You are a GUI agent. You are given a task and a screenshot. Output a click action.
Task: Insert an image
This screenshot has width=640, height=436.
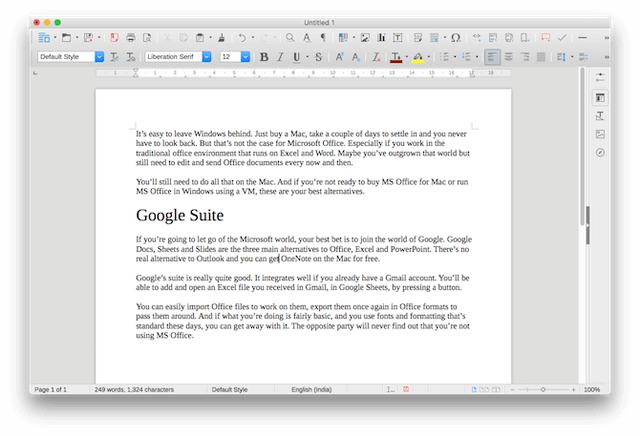click(x=365, y=38)
